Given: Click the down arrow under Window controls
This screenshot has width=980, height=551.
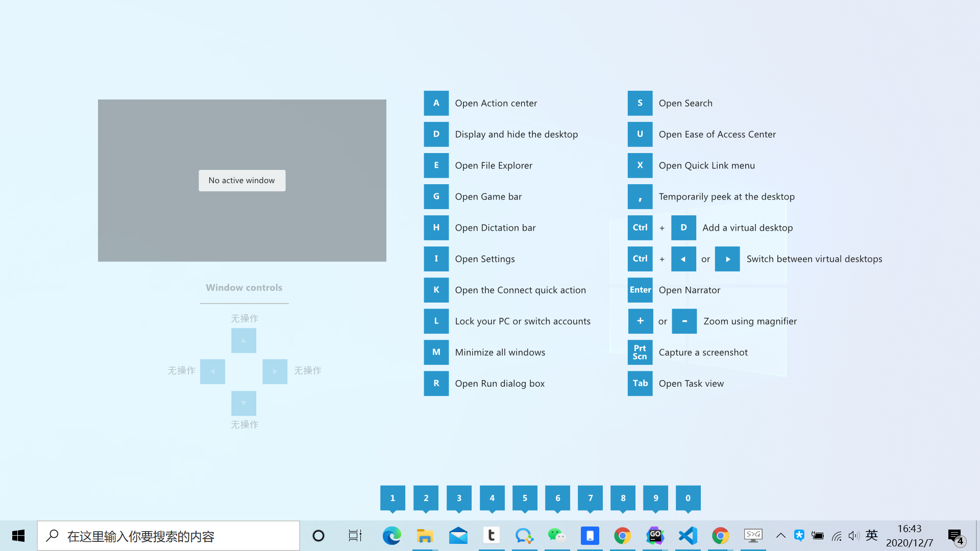Looking at the screenshot, I should [x=243, y=403].
